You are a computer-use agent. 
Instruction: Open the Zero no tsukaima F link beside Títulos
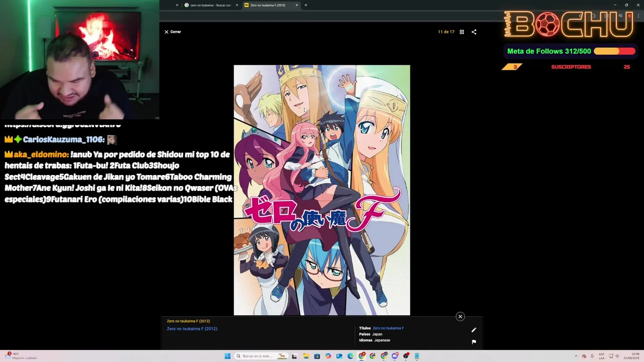coord(388,328)
